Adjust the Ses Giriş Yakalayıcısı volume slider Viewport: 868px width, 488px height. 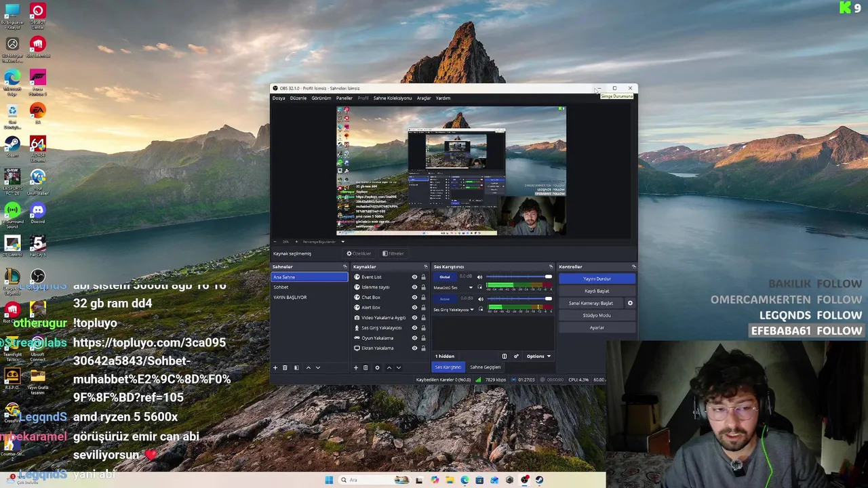point(520,299)
